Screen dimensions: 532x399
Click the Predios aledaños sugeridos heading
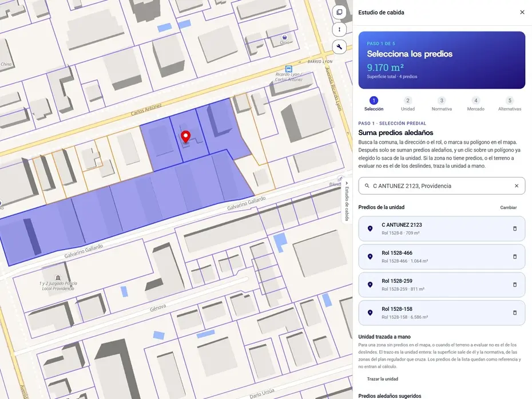pos(390,396)
